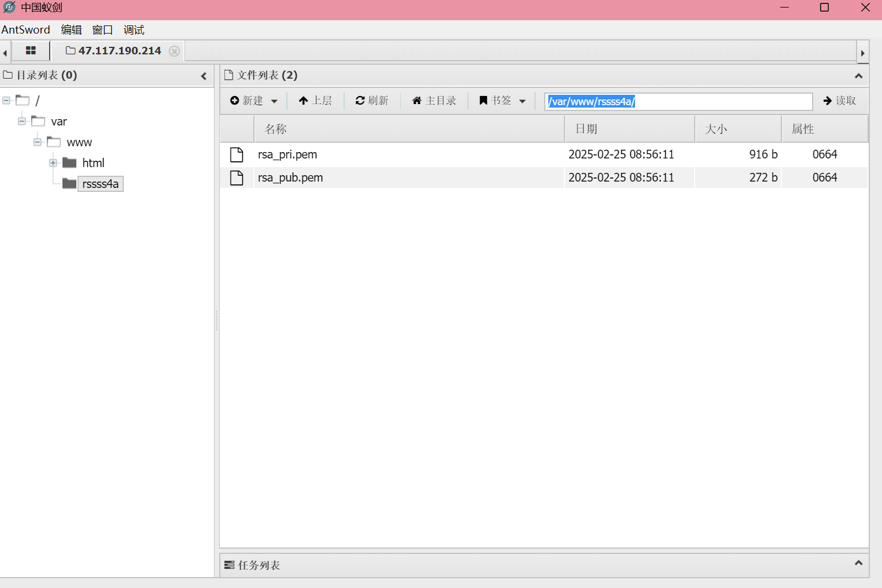Collapse the 文件列表 panel

point(858,76)
